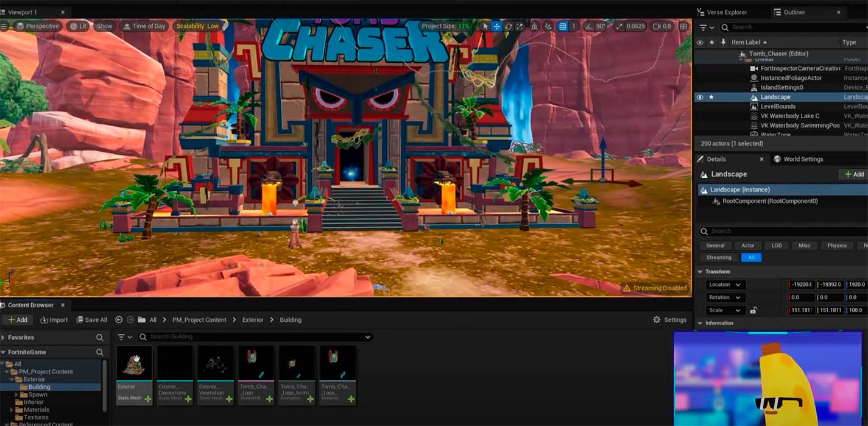Search the Favorites section magnifier icon

(99, 337)
